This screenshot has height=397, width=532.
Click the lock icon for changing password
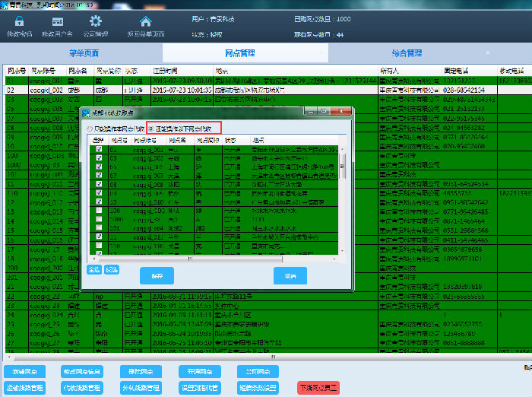(x=19, y=22)
